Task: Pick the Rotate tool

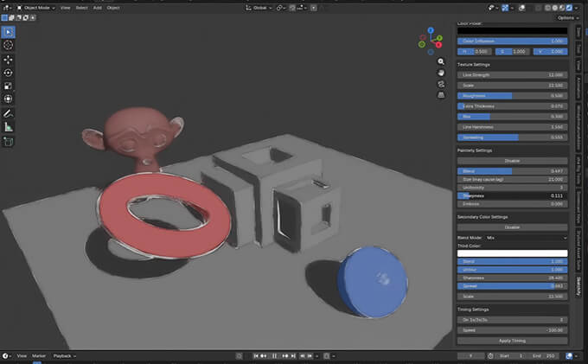Action: click(x=9, y=73)
